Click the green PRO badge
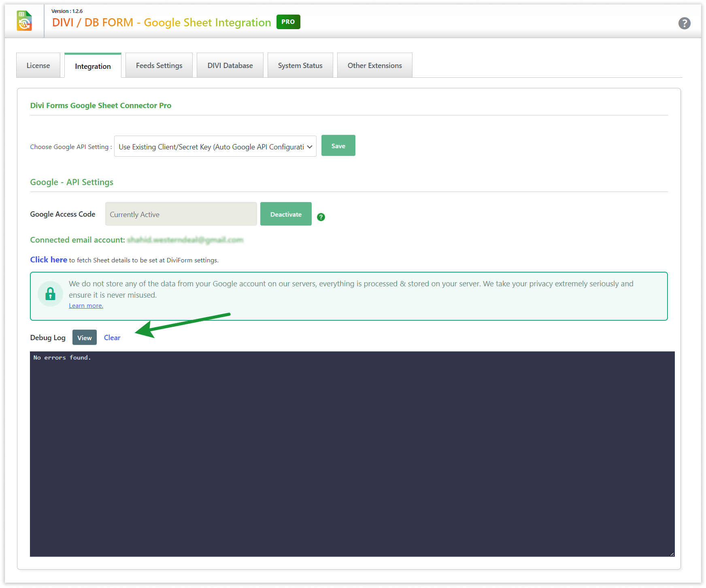706x588 pixels. (x=288, y=22)
